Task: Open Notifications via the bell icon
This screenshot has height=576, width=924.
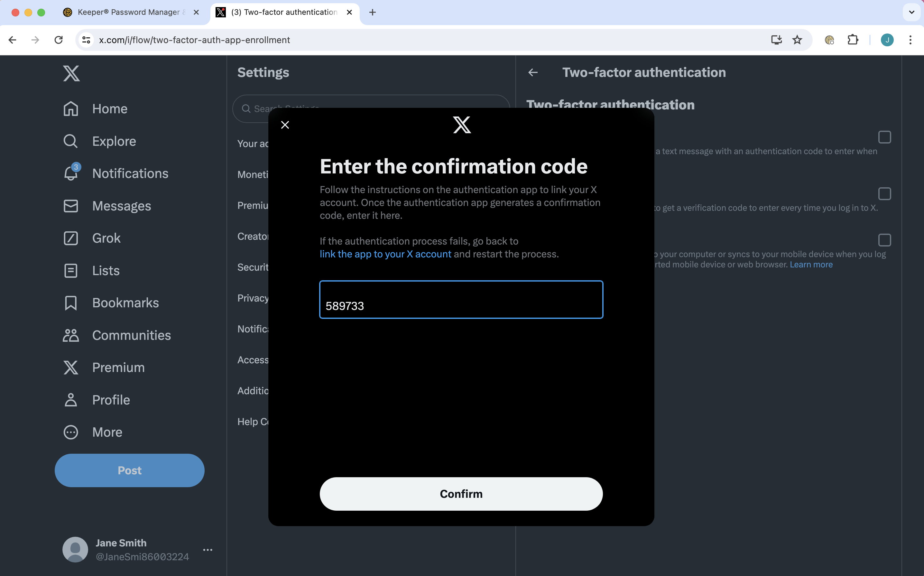Action: pos(71,173)
